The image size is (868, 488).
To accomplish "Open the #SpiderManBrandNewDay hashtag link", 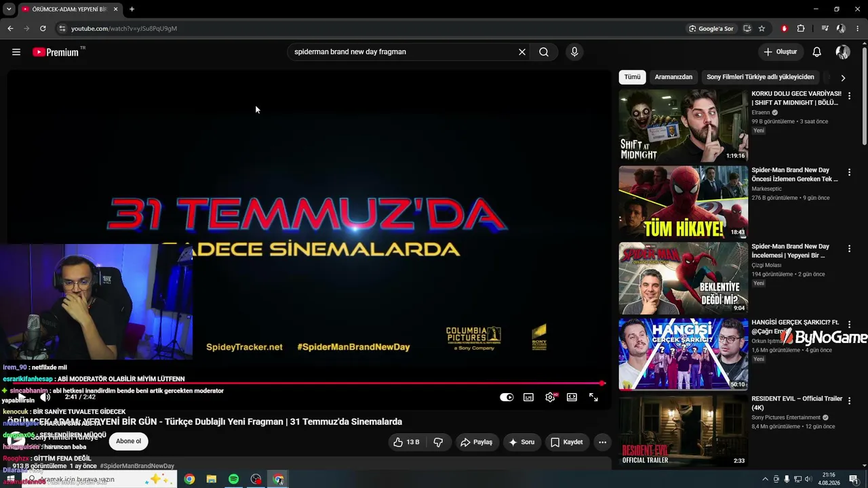I will (x=137, y=466).
